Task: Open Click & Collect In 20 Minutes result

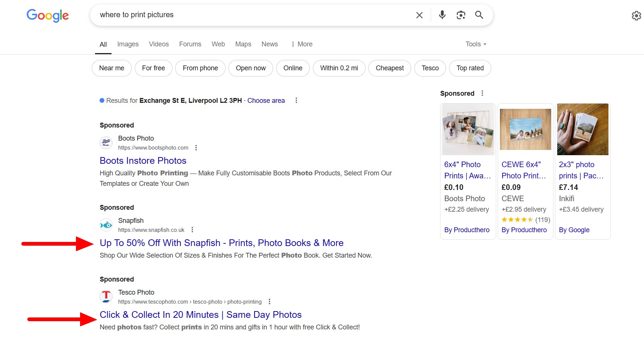Action: click(x=201, y=315)
